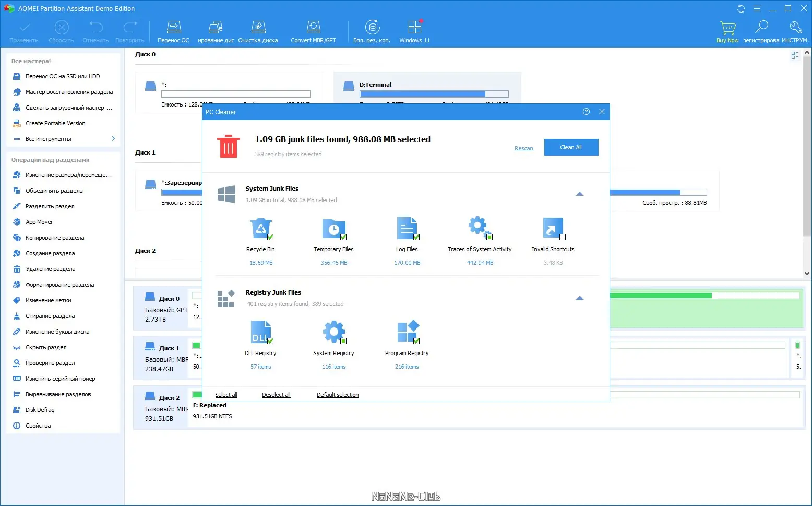Click the Undo toolbar button
Viewport: 812px width, 506px height.
(95, 32)
